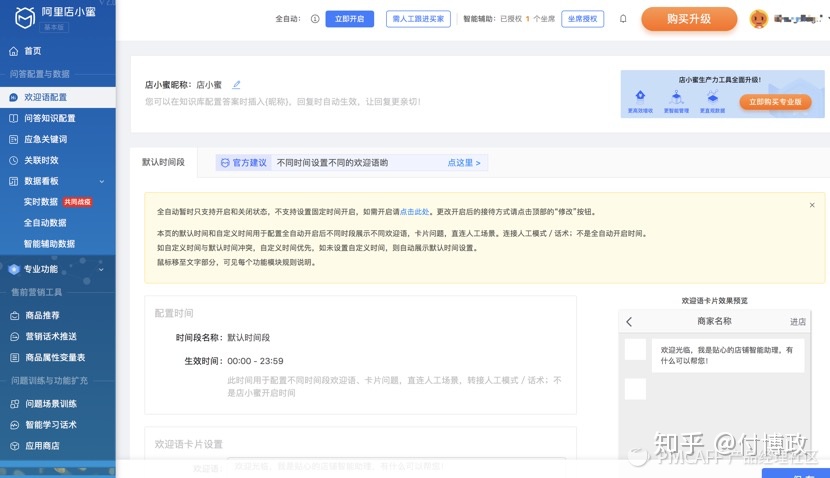The width and height of the screenshot is (830, 478).
Task: Click the 应用商店 cube icon
Action: [15, 446]
